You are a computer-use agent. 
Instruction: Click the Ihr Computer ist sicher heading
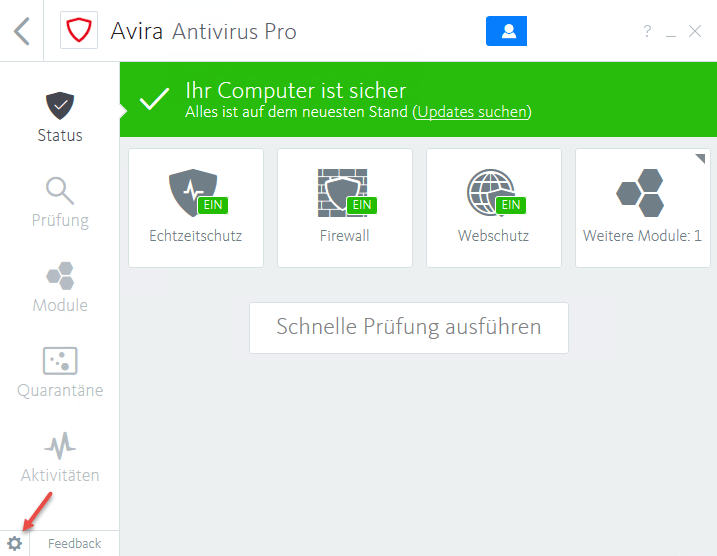(295, 91)
